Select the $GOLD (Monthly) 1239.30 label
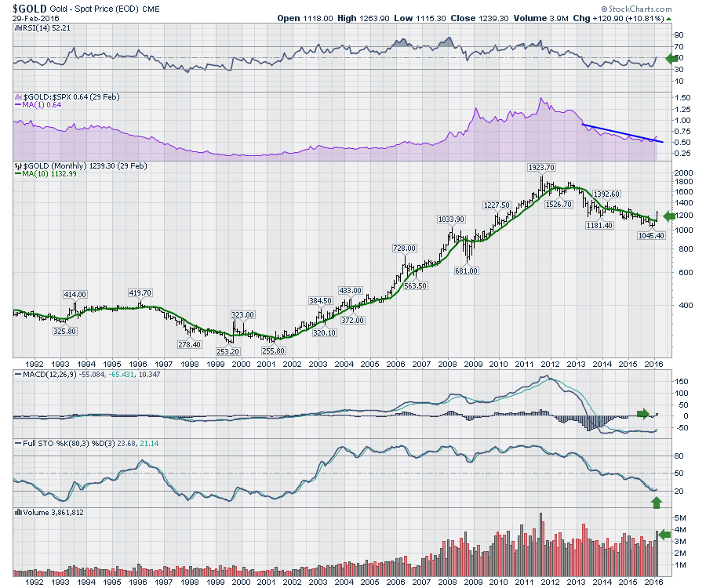706x588 pixels. tap(85, 166)
